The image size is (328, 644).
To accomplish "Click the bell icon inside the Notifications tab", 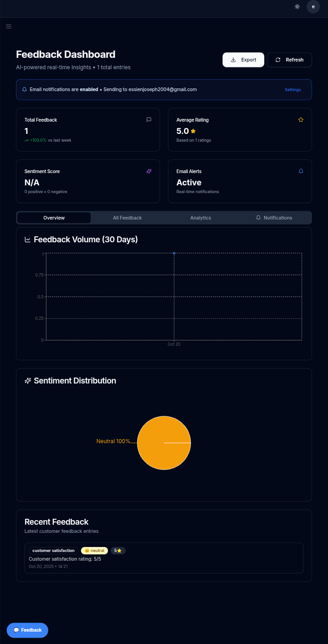I will coord(258,218).
